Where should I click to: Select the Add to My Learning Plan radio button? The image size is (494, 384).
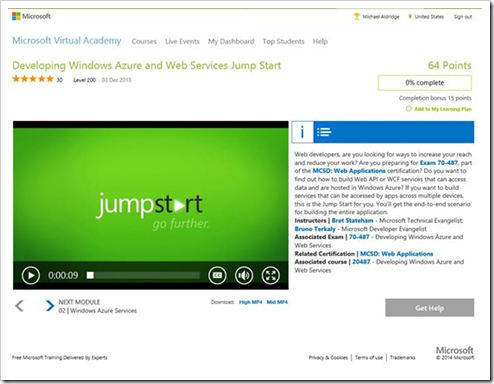tap(409, 109)
